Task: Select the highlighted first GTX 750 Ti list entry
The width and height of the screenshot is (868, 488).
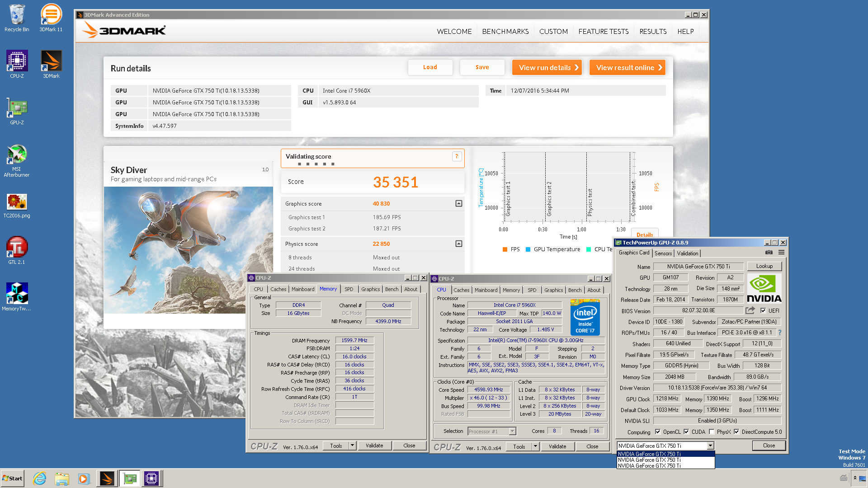Action: click(x=665, y=454)
